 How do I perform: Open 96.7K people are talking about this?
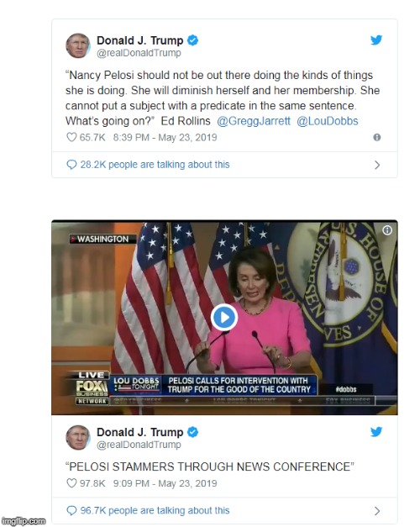[x=155, y=510]
